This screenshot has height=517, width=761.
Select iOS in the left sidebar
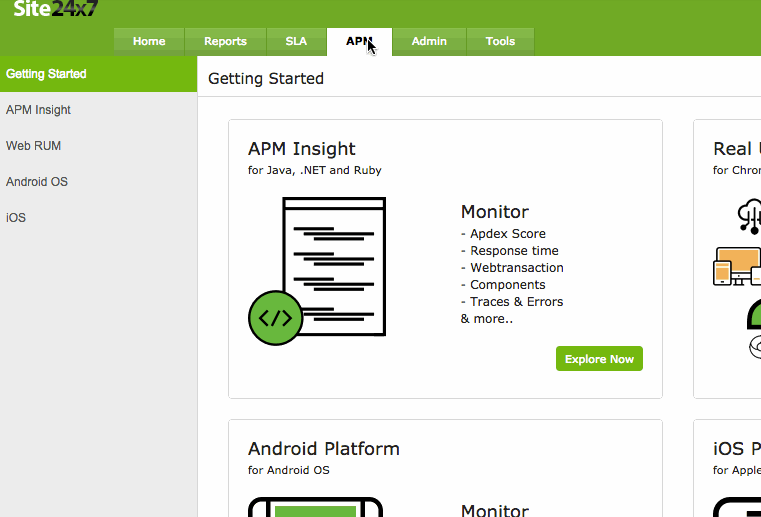16,218
